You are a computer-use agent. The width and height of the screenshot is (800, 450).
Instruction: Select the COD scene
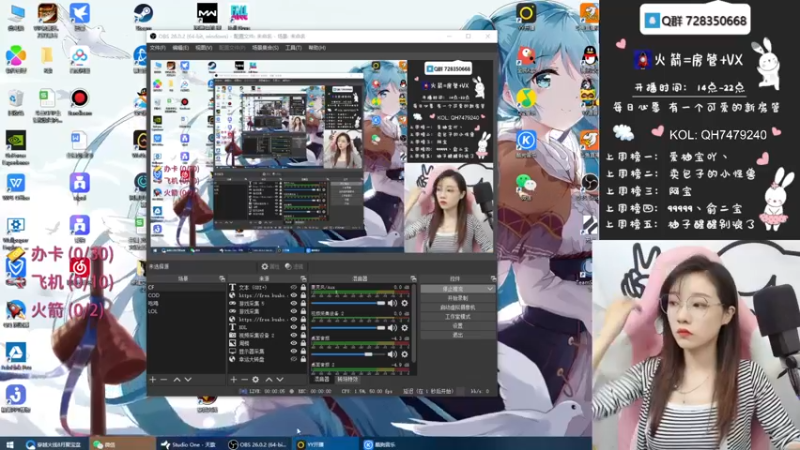186,295
